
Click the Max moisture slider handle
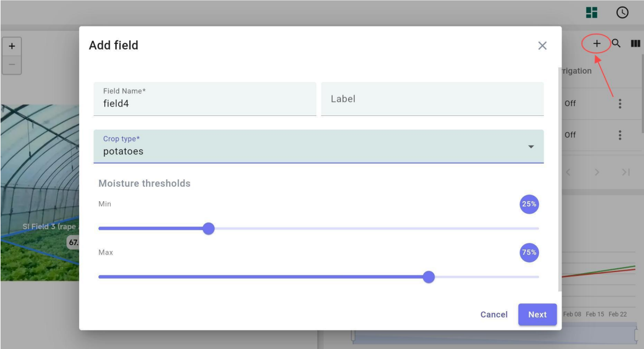click(429, 277)
